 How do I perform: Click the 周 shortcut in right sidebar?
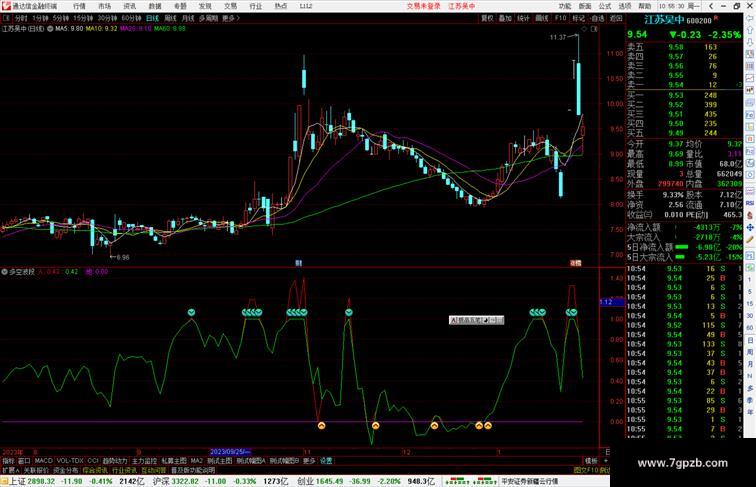(750, 352)
